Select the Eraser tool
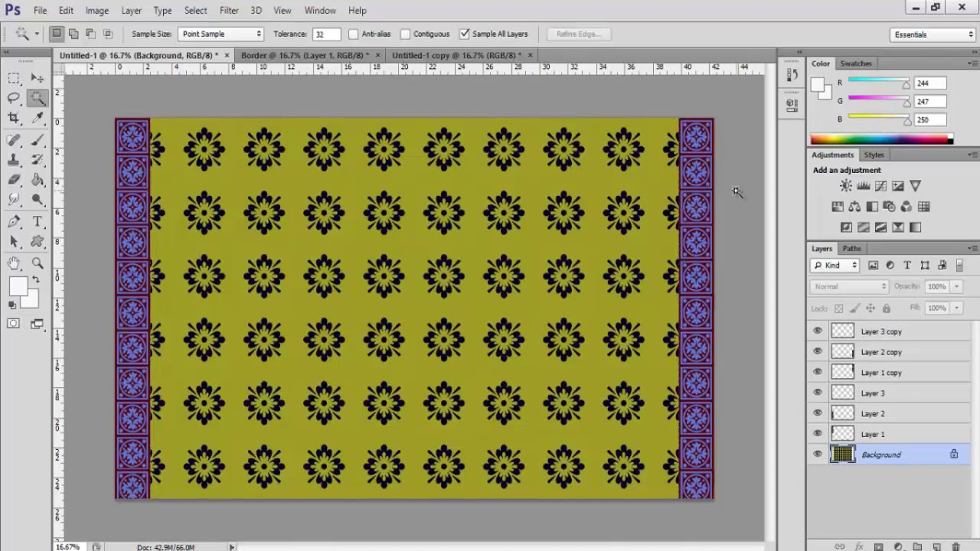This screenshot has width=980, height=551. 14,180
